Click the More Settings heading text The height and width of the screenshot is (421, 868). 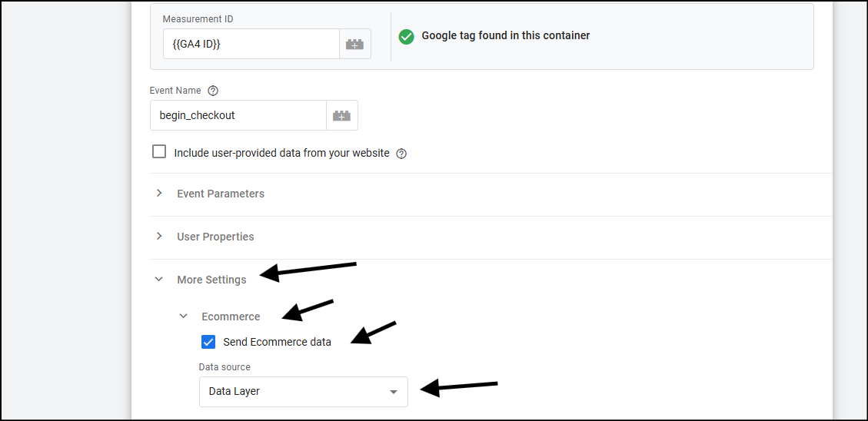click(x=211, y=280)
